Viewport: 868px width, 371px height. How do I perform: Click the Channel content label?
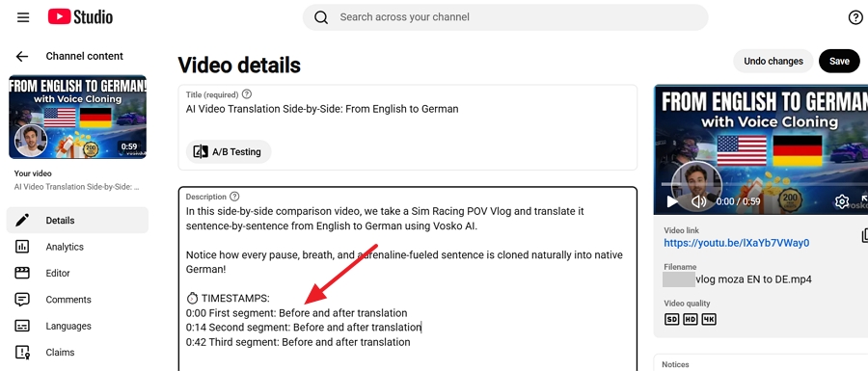coord(85,56)
